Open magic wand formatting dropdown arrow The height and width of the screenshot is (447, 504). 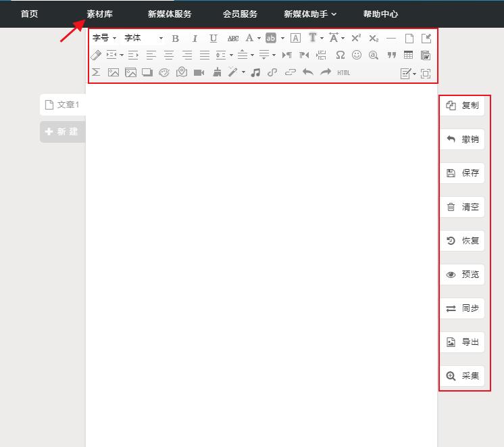244,72
